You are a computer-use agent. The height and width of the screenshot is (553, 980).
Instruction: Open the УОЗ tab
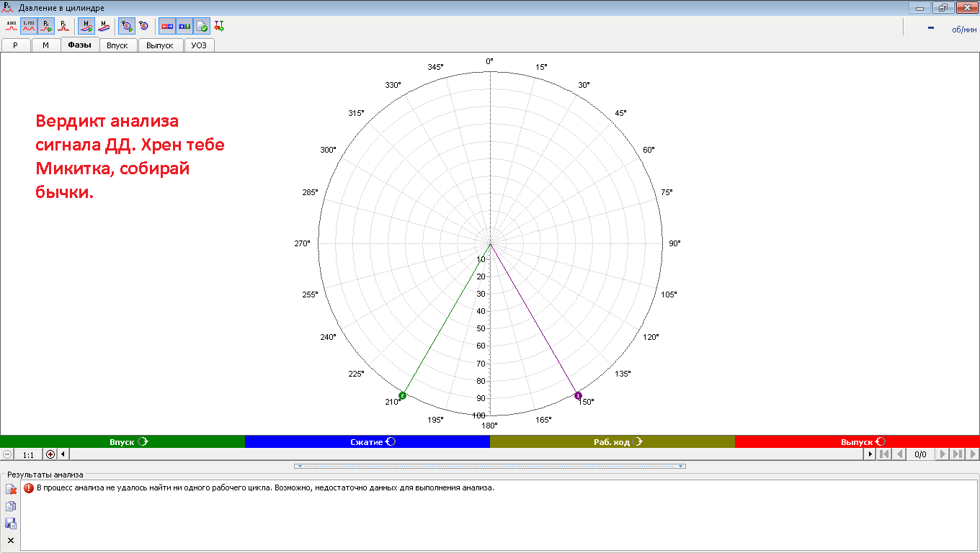pos(199,45)
